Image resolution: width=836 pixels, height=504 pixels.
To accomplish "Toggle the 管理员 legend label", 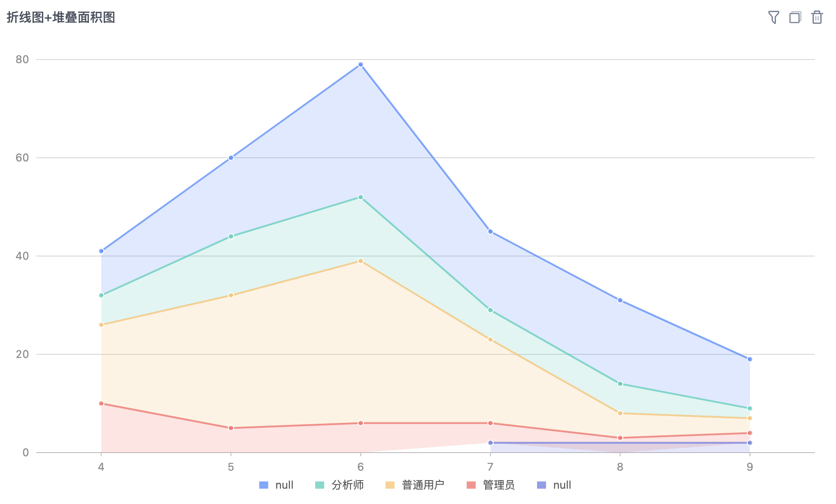I will point(498,485).
